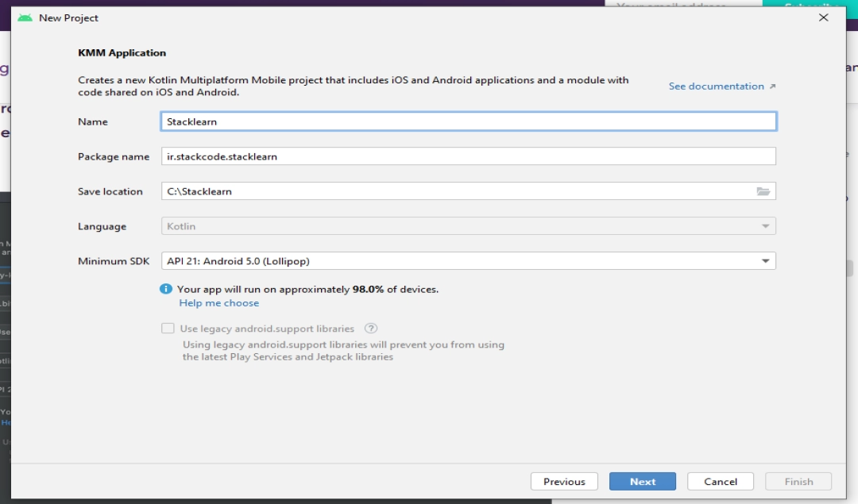The image size is (858, 504).
Task: Go back with the Previous button
Action: [x=564, y=482]
